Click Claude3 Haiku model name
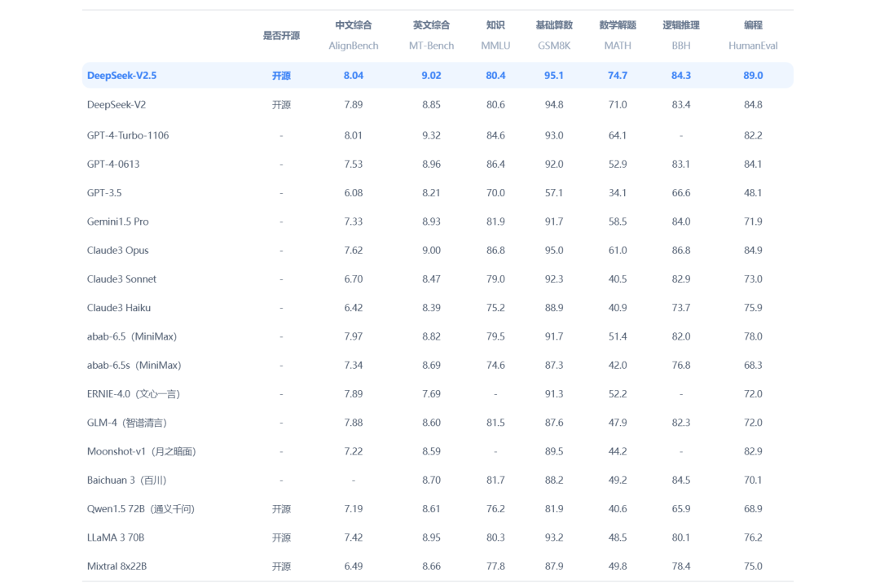The width and height of the screenshot is (880, 588). pyautogui.click(x=119, y=308)
